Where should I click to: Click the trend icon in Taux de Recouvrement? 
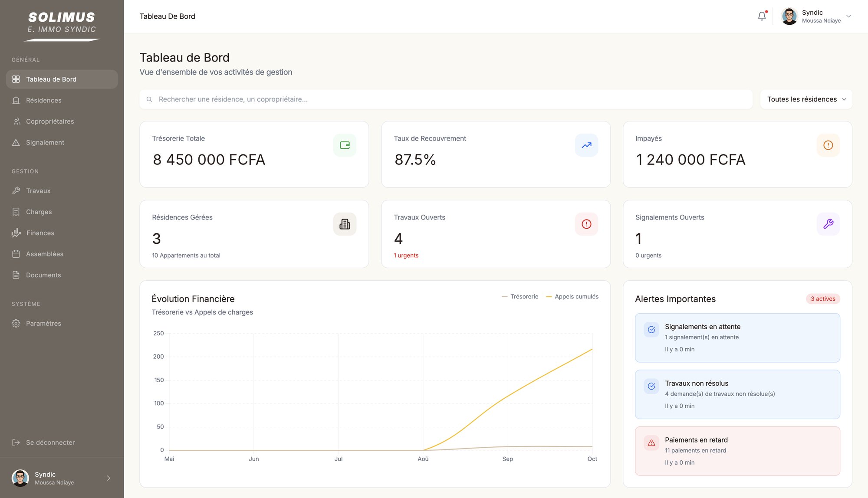point(586,145)
